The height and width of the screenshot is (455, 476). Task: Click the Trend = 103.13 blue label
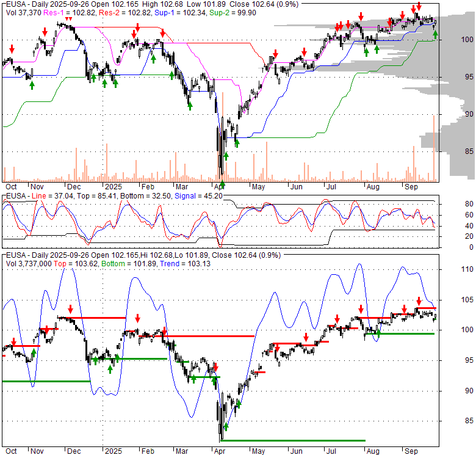[185, 264]
